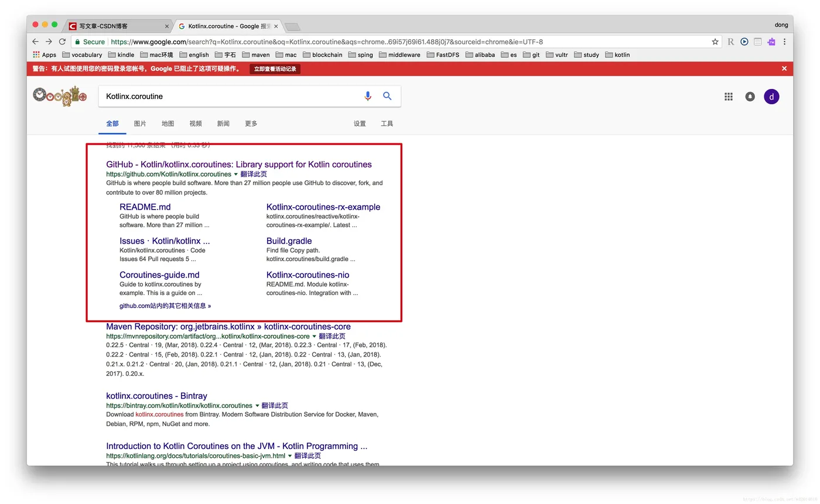The width and height of the screenshot is (820, 504).
Task: Expand the arrow beside the mvnrepository.com URL
Action: [315, 337]
